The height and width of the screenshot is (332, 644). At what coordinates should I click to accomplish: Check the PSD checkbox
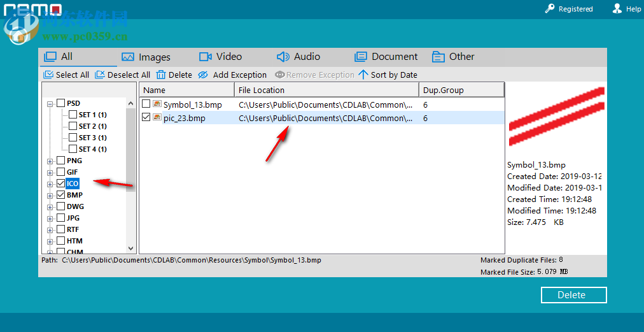[60, 103]
